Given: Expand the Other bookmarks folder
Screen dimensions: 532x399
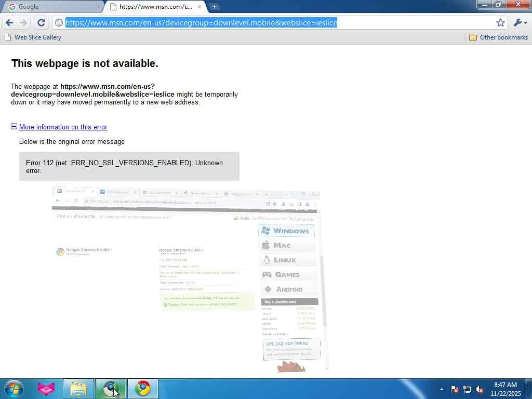Looking at the screenshot, I should (x=498, y=37).
